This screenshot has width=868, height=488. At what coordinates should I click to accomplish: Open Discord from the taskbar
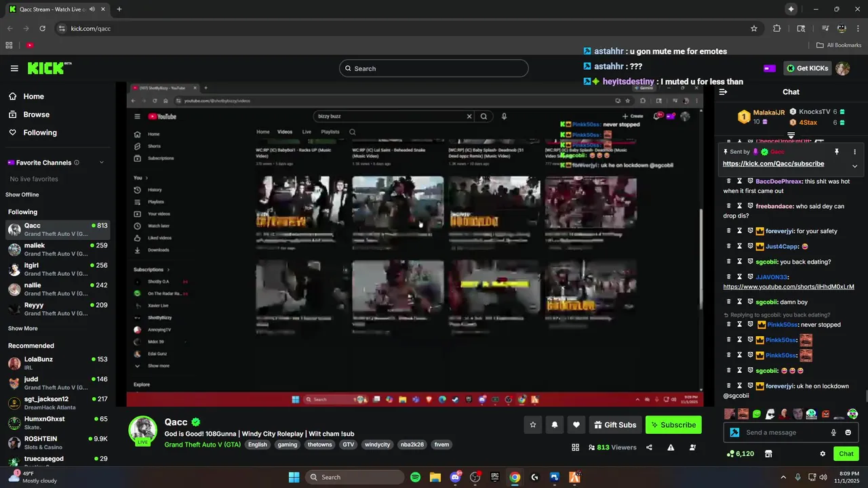pyautogui.click(x=455, y=477)
